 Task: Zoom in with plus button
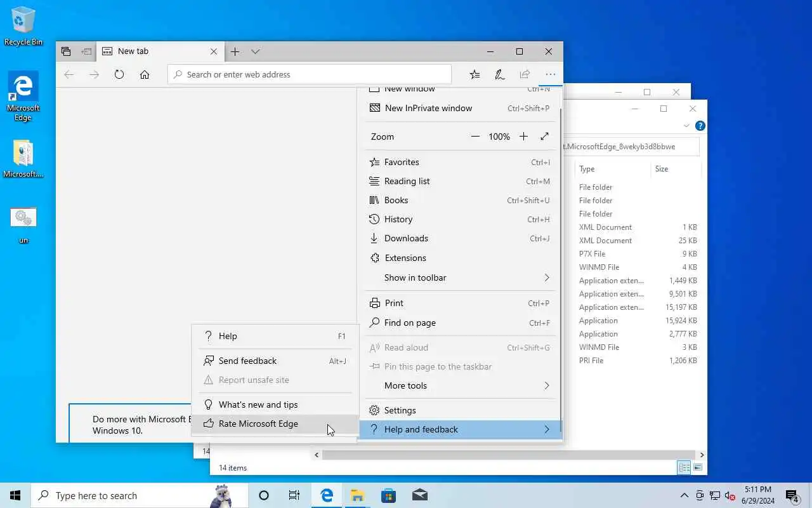pos(523,137)
